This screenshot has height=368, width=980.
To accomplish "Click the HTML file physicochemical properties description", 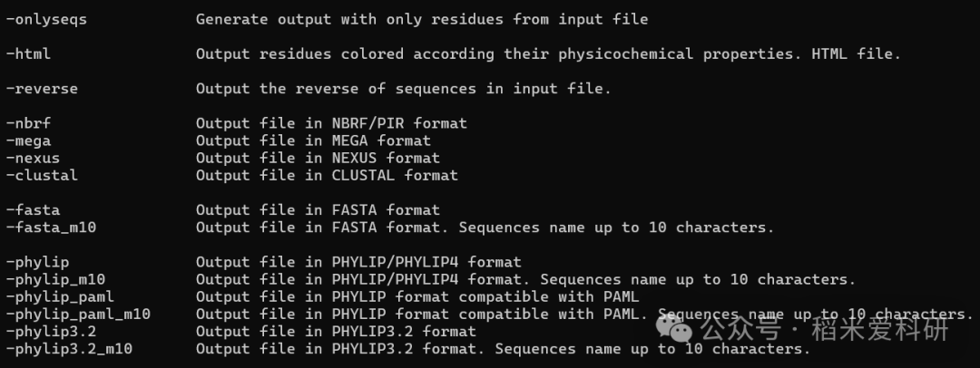I will [x=548, y=54].
